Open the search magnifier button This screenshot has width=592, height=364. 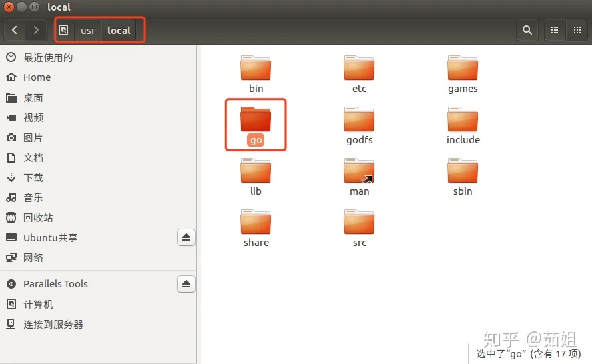[x=527, y=30]
